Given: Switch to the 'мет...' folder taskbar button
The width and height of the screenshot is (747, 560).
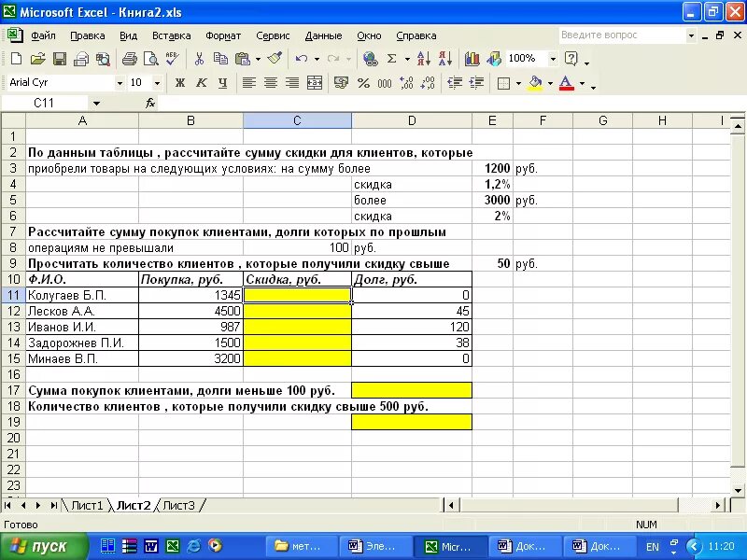Looking at the screenshot, I should [x=301, y=547].
